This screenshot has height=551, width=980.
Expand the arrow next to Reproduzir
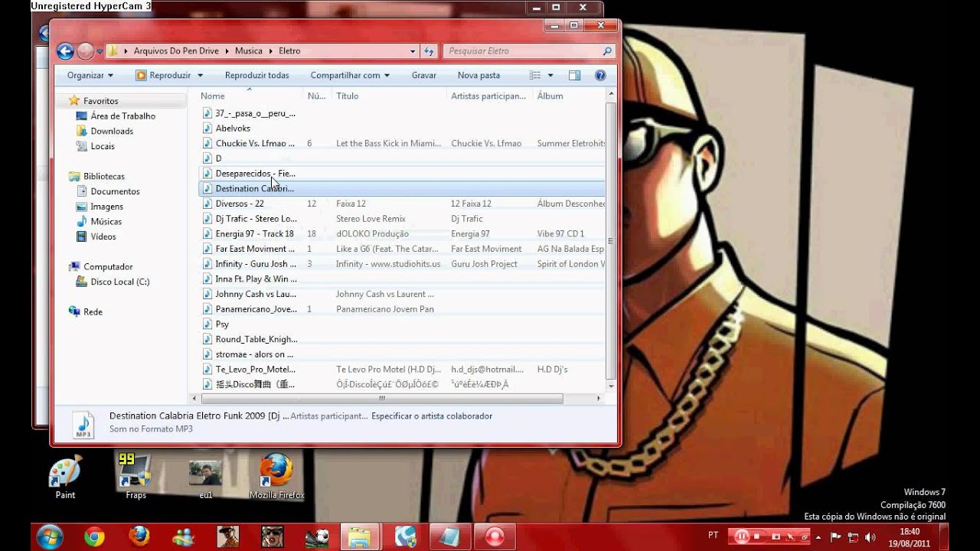tap(200, 75)
